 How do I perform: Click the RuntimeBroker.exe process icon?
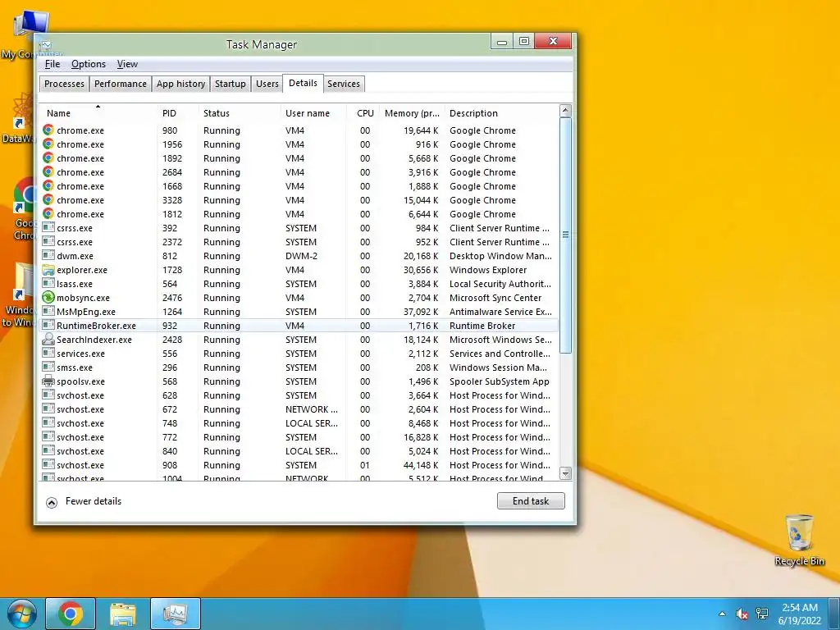click(x=48, y=325)
